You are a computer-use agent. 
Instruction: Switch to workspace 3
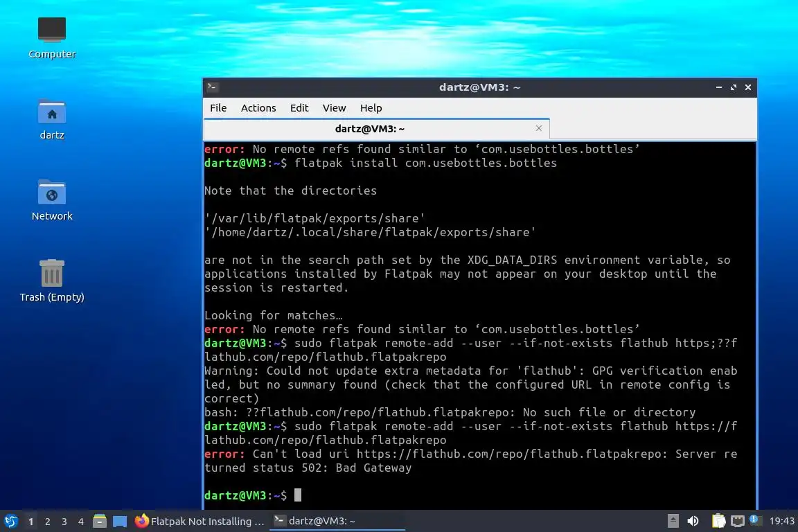(x=64, y=522)
